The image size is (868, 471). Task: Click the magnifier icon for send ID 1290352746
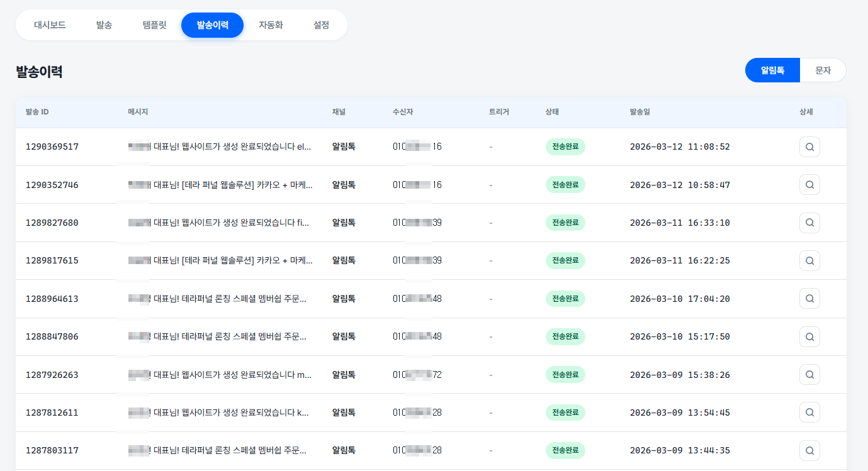click(x=809, y=184)
